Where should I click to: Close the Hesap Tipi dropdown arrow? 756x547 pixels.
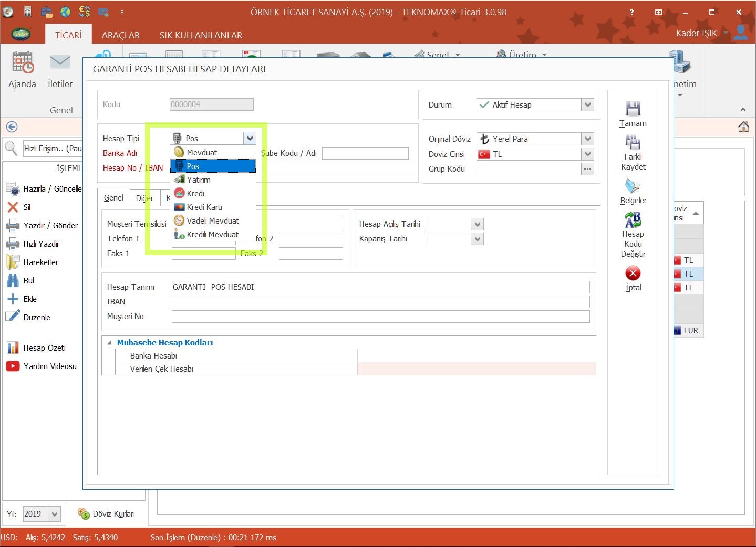(x=250, y=139)
